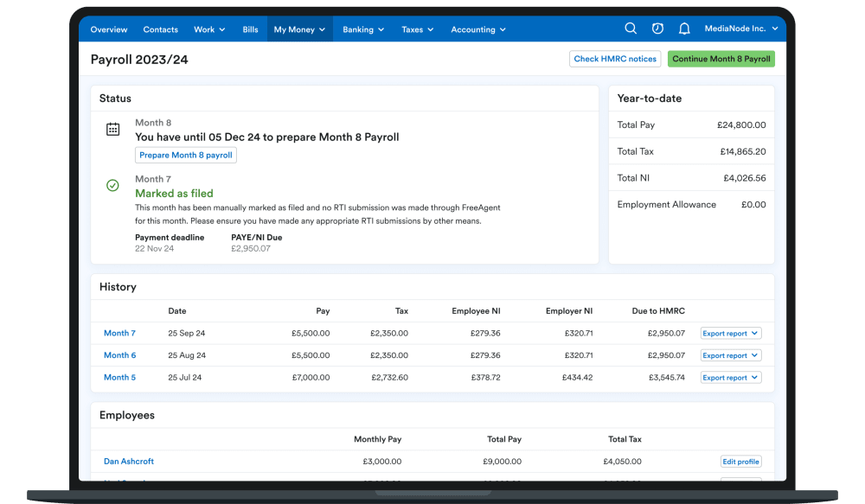865x504 pixels.
Task: Open the Accounting menu
Action: click(478, 29)
